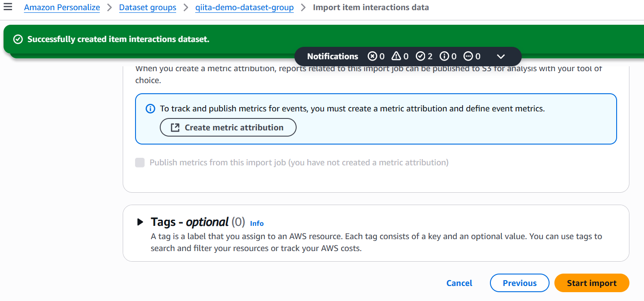The image size is (644, 301).
Task: Click the warning triangle icon in Notifications
Action: tap(396, 56)
